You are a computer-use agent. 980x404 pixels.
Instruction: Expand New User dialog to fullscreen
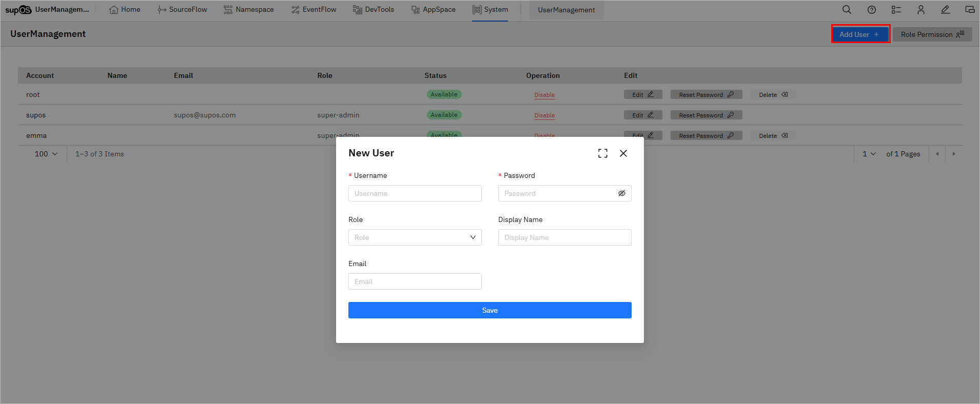[602, 153]
